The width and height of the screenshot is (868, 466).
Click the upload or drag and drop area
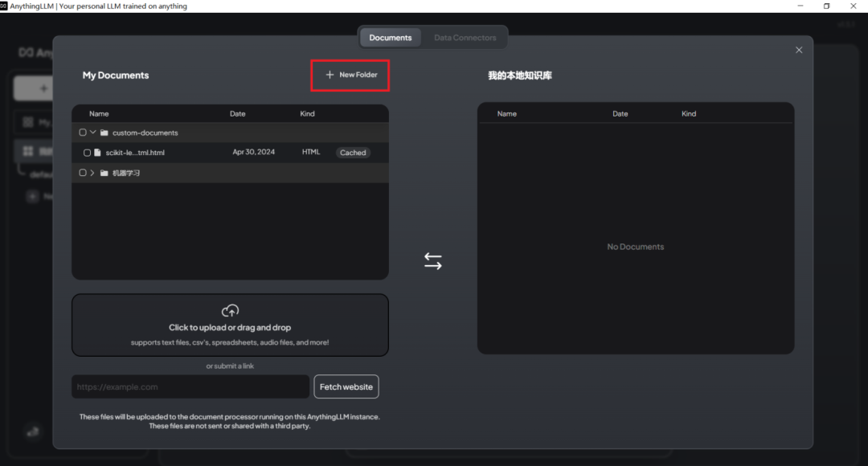(x=231, y=325)
